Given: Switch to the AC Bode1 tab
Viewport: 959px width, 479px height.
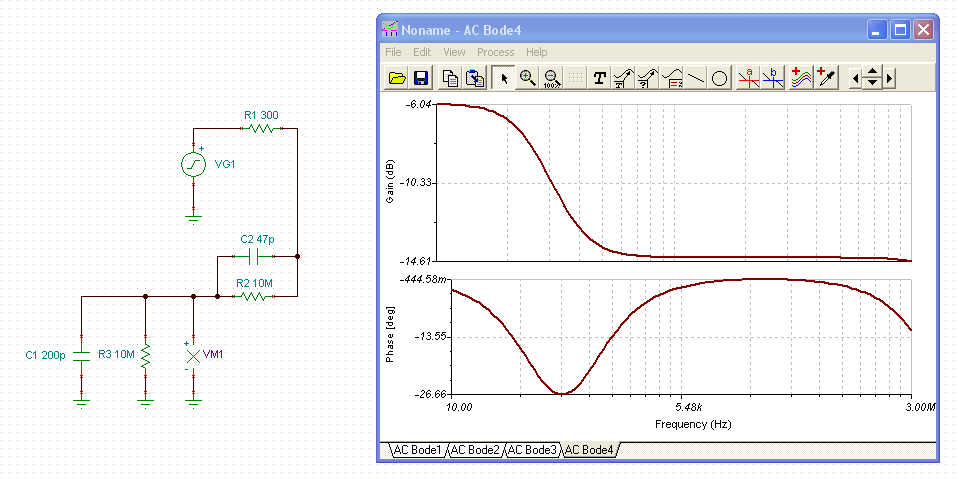Looking at the screenshot, I should (x=417, y=450).
